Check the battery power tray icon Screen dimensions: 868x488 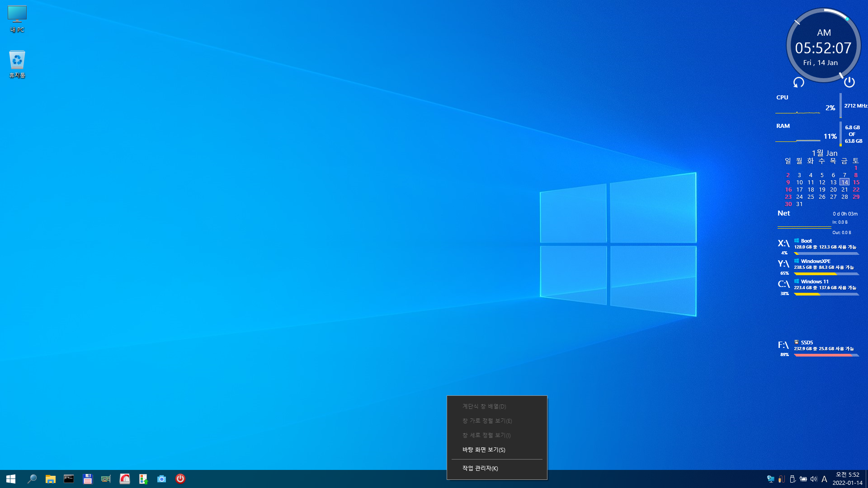coord(803,479)
